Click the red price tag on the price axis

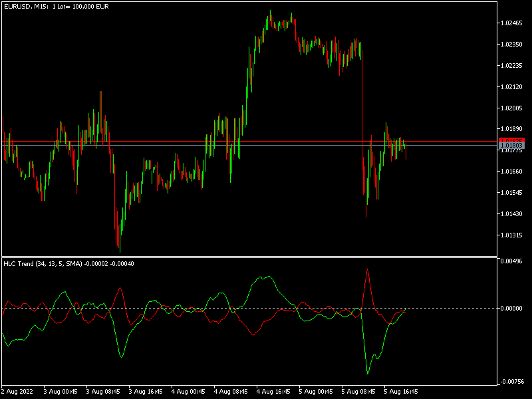(511, 140)
